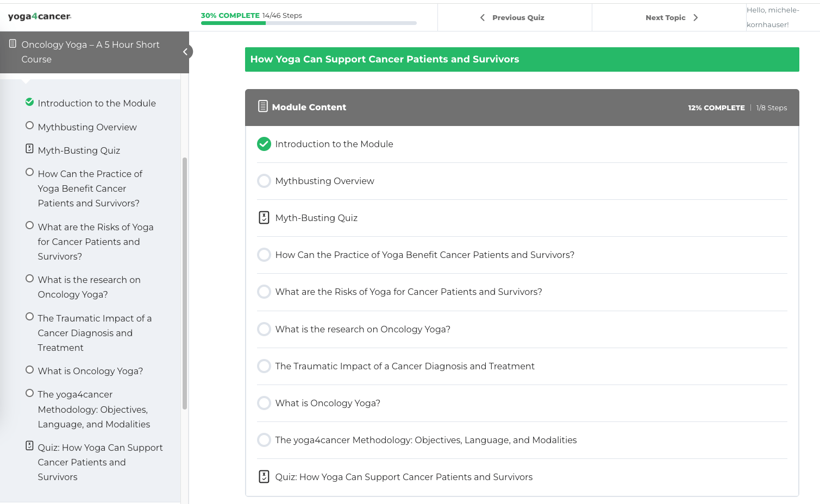Click the circle beside What is Oncology Yoga in module list
The image size is (820, 504).
click(x=264, y=403)
